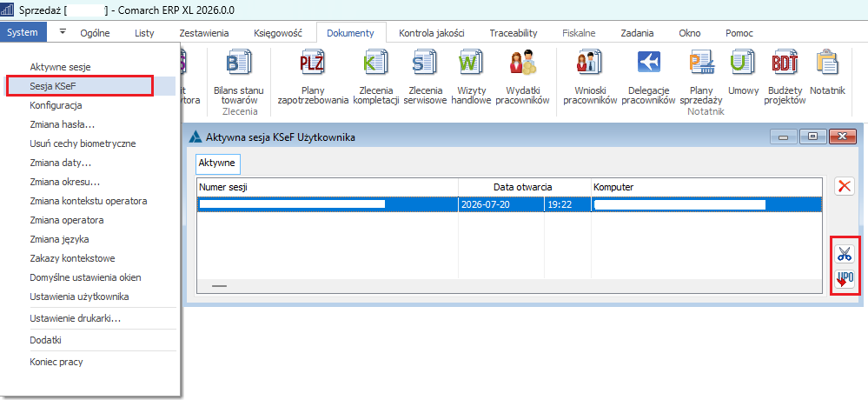Image resolution: width=868 pixels, height=400 pixels.
Task: Open the Okno menu tab
Action: point(690,33)
